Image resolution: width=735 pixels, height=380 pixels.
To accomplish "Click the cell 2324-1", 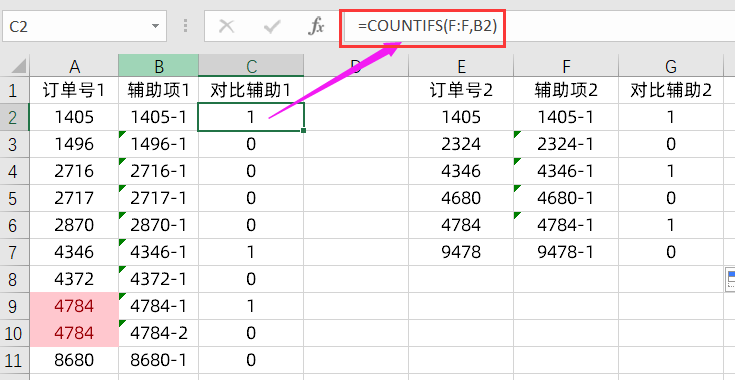I will 566,144.
